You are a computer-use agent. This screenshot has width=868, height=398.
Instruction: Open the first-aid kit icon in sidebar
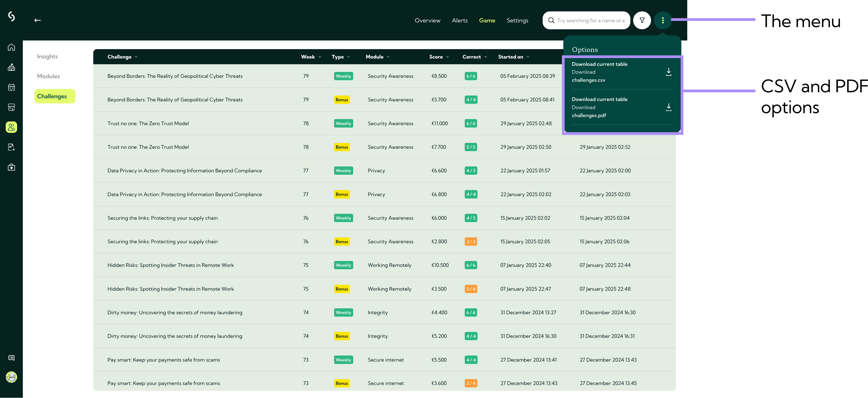[11, 167]
